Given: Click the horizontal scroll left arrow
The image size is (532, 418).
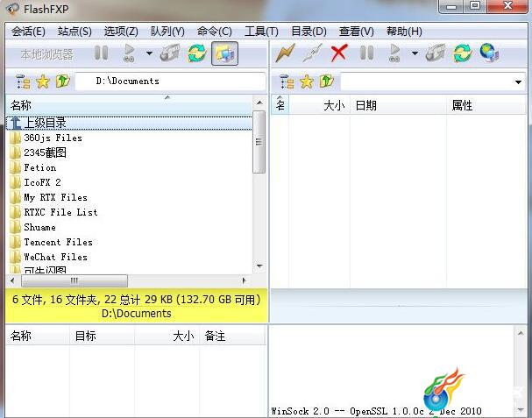Looking at the screenshot, I should click(12, 280).
